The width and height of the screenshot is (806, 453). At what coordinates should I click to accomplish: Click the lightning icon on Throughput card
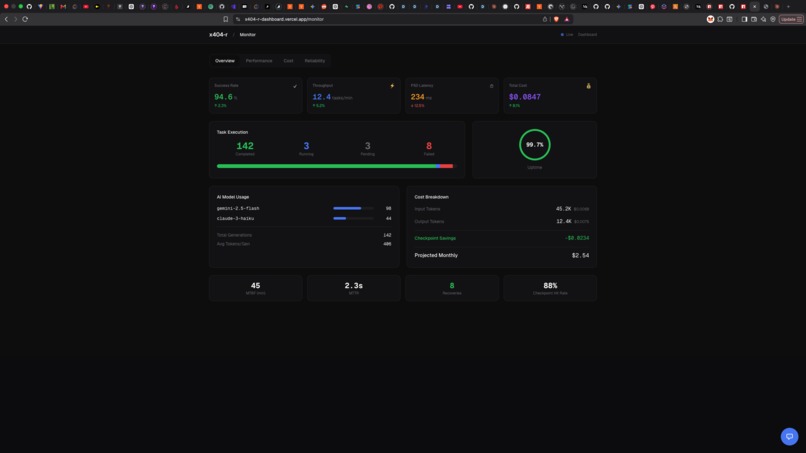pyautogui.click(x=392, y=86)
